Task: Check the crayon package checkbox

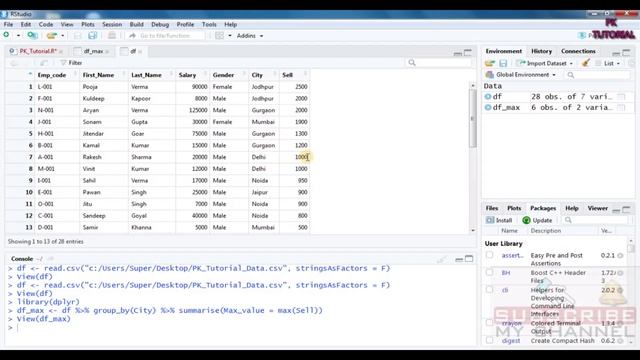Action: [489, 323]
